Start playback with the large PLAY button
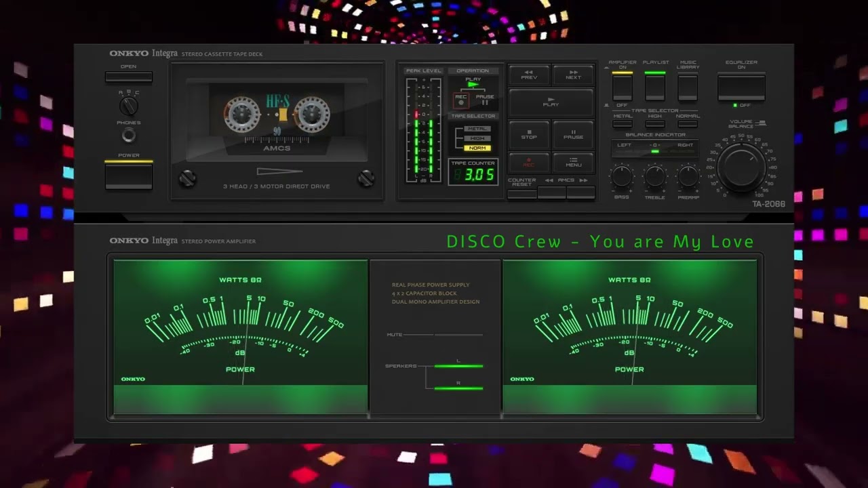 tap(551, 103)
